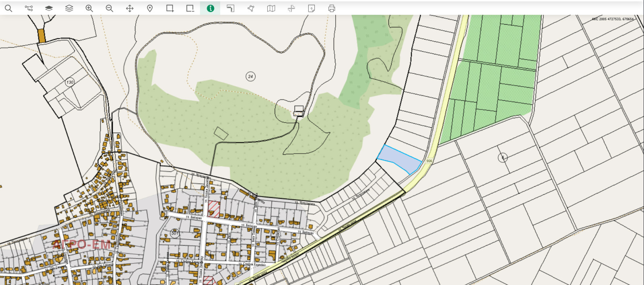
Task: Click the circled 130 area label
Action: click(x=70, y=82)
